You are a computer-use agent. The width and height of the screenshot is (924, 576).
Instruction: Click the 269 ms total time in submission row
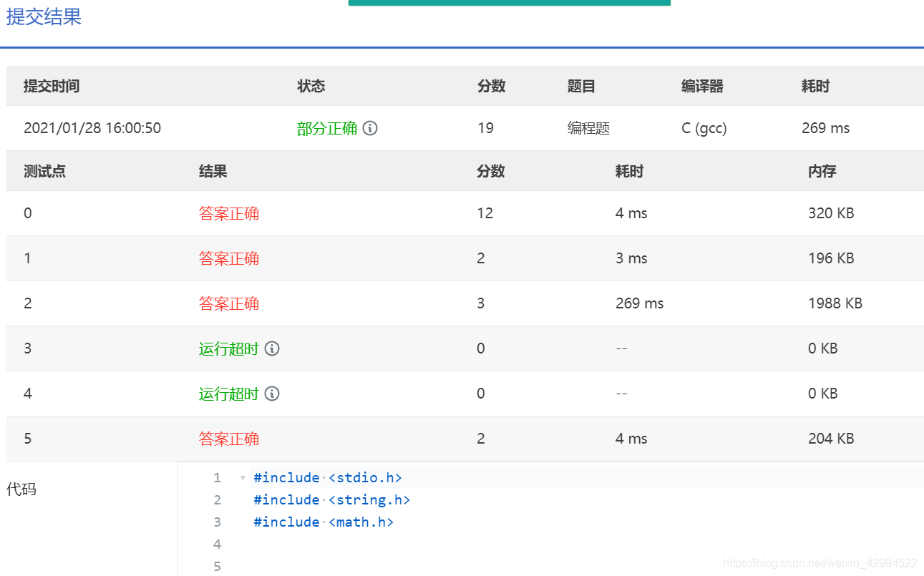(x=826, y=128)
